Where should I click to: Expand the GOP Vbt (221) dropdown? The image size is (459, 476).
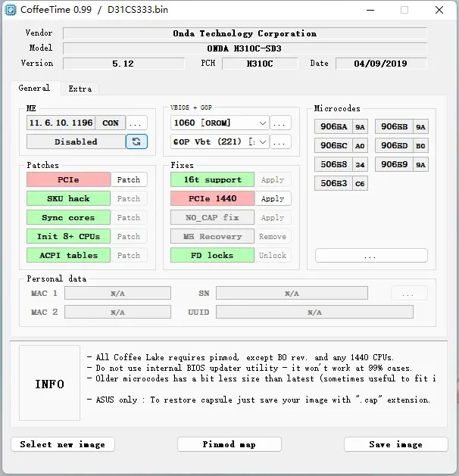220,142
